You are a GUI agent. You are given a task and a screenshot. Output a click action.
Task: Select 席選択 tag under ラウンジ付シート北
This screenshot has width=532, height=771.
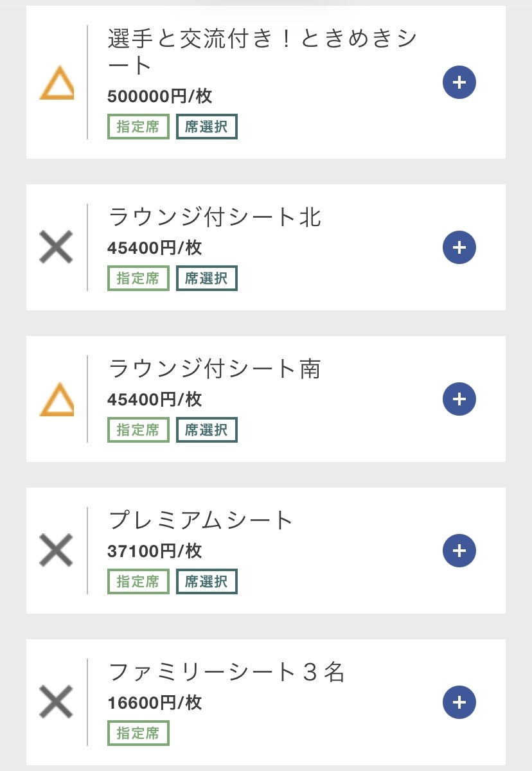(x=206, y=278)
